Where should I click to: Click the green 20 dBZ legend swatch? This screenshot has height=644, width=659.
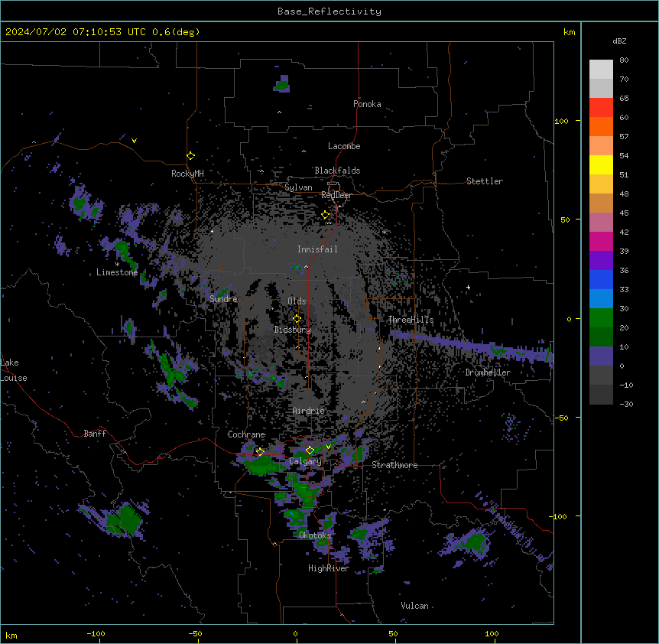601,318
